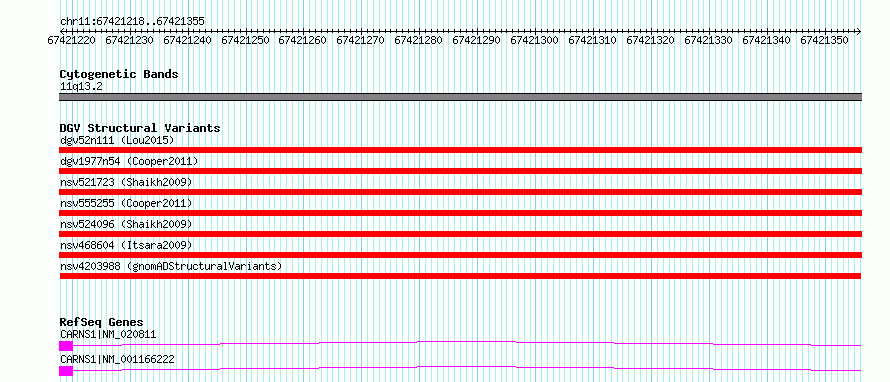Click ruler tick label 67421230
The image size is (890, 382).
129,40
